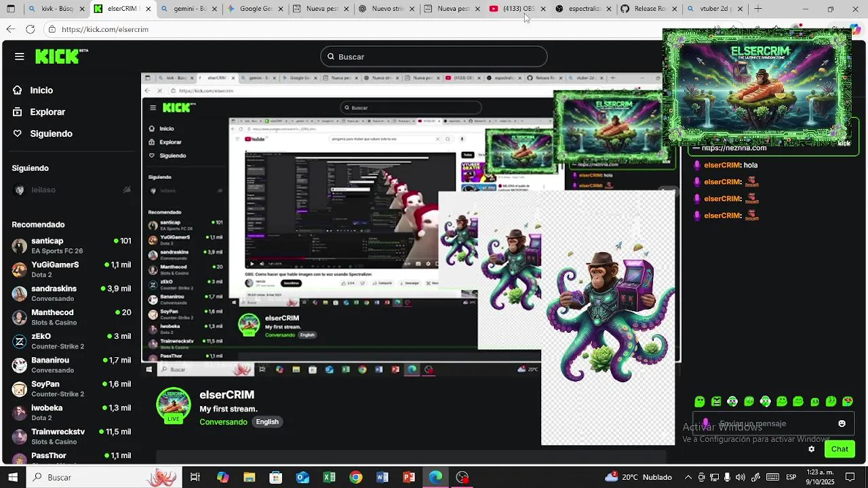This screenshot has width=868, height=488.
Task: Click the Enviar un mensaje chat field
Action: 773,424
